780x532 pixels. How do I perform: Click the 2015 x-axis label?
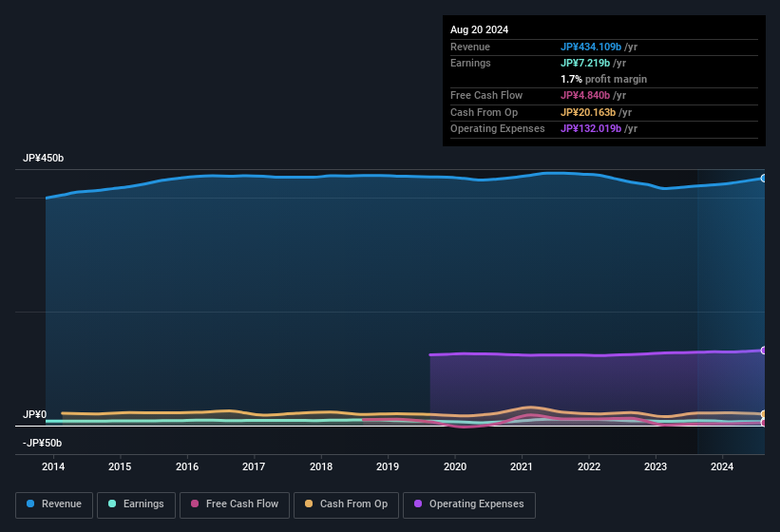click(x=120, y=466)
